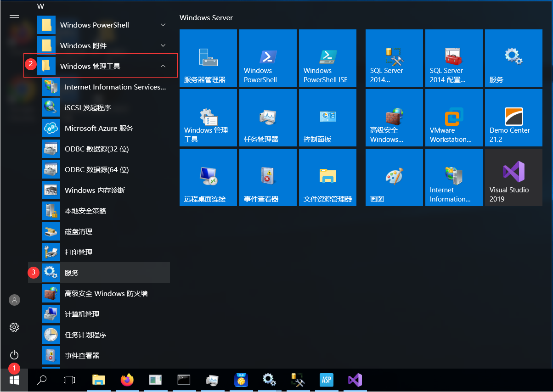Expand the Windows 附件 folder chevron

(163, 45)
